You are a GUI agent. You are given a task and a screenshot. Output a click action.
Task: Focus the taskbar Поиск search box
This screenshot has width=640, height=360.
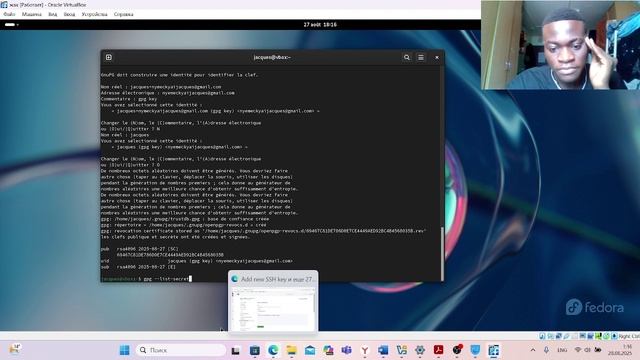[181, 350]
